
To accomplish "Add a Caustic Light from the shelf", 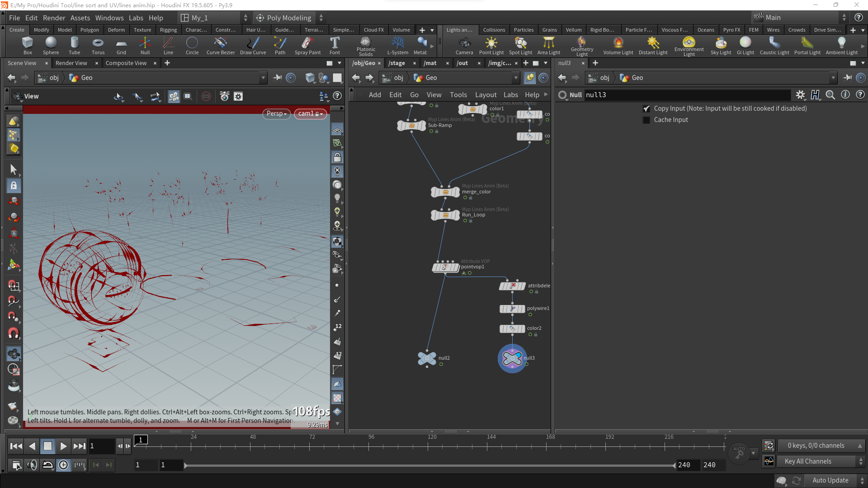I will tap(774, 46).
